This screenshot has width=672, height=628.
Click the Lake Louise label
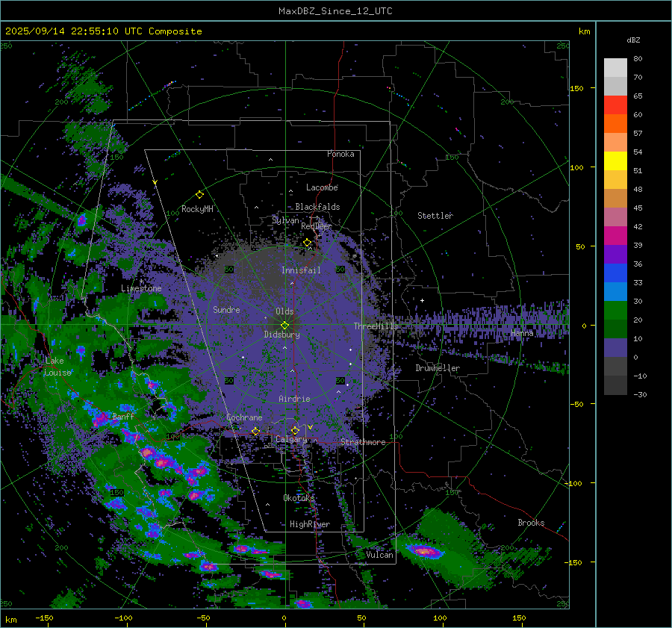58,367
